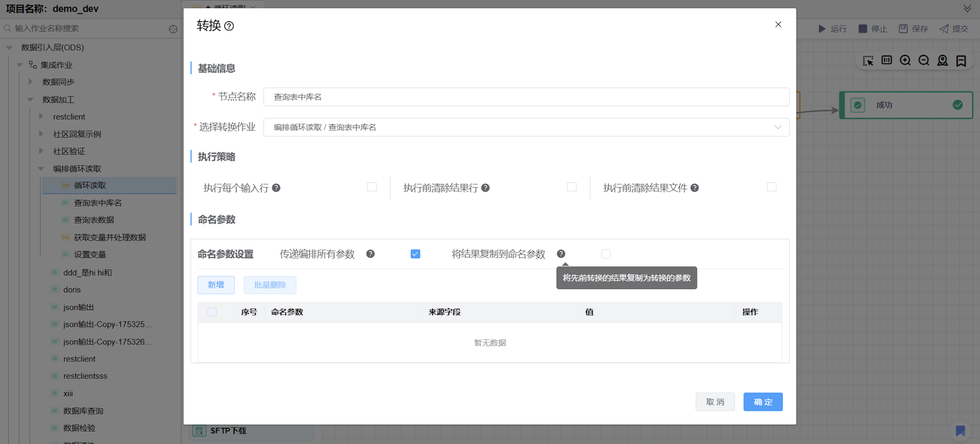Collapse the 编排循环读取 tree branch
Screen dimensions: 980x444
tap(41, 168)
